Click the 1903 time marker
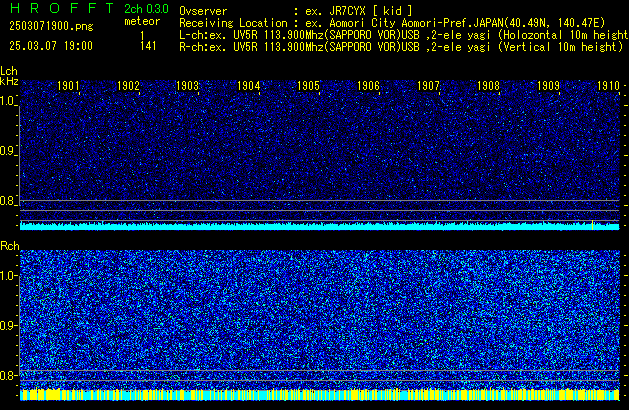 click(188, 86)
